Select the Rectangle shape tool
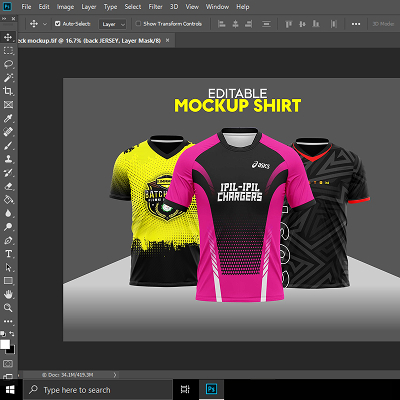 tap(8, 281)
